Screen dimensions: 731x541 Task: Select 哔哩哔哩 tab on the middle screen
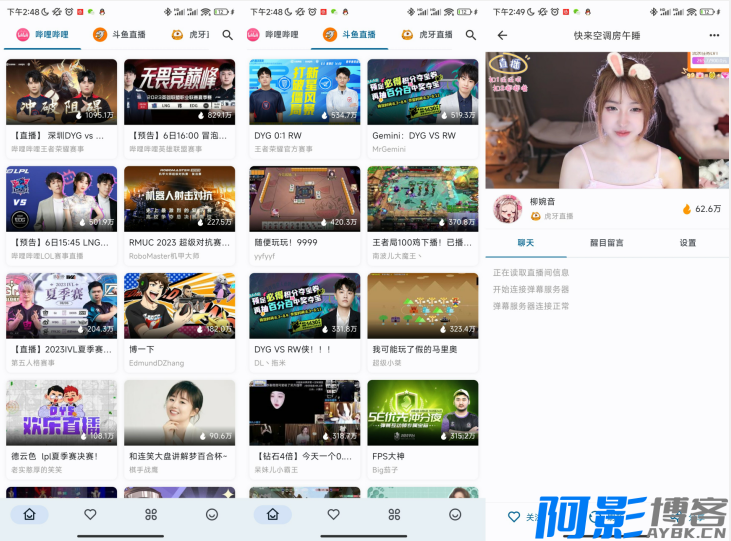[272, 35]
